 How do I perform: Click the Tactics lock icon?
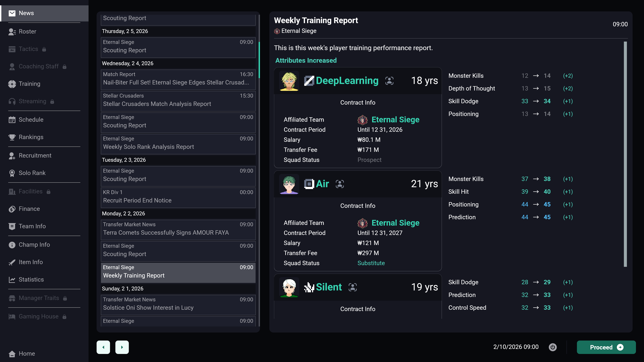coord(44,49)
